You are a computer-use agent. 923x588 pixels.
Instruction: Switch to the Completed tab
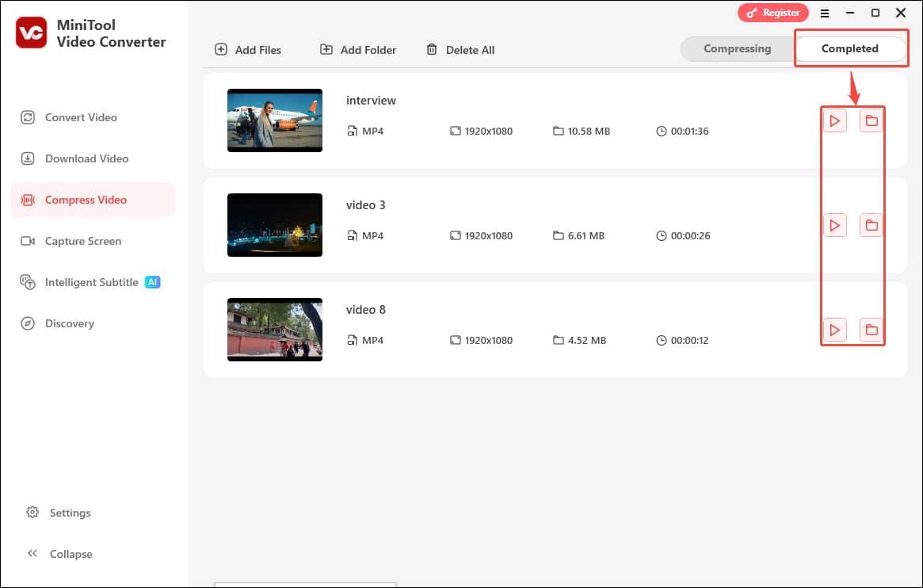pos(851,48)
